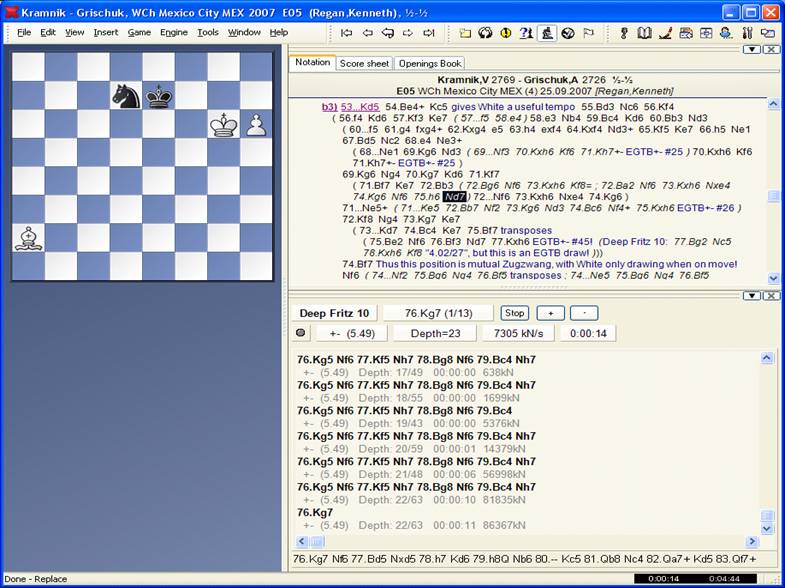The width and height of the screenshot is (785, 588).
Task: Stop the Deep Fritz engine analysis
Action: [x=514, y=313]
